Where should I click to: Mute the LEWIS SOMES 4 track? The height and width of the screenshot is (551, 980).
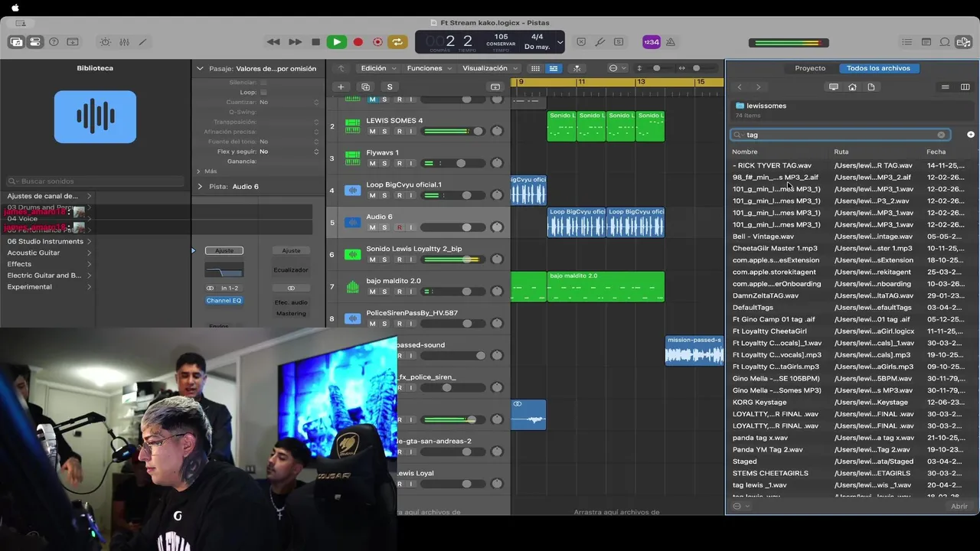coord(373,132)
